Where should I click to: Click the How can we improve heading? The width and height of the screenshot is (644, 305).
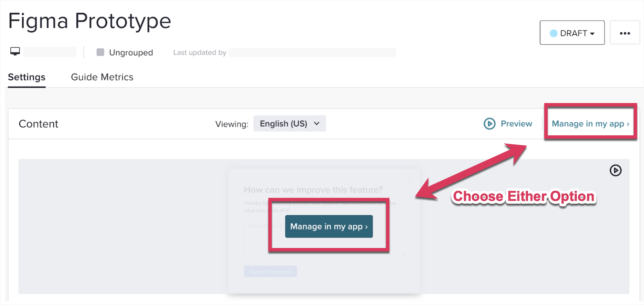pyautogui.click(x=313, y=190)
